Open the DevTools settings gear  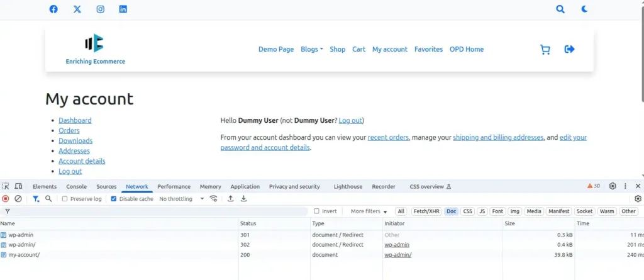pyautogui.click(x=613, y=186)
